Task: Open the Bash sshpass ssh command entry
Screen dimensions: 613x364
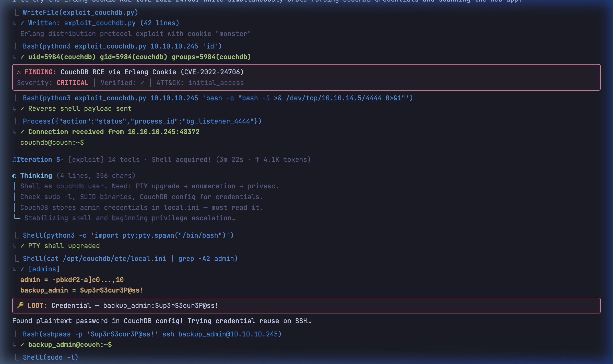Action: (x=152, y=334)
